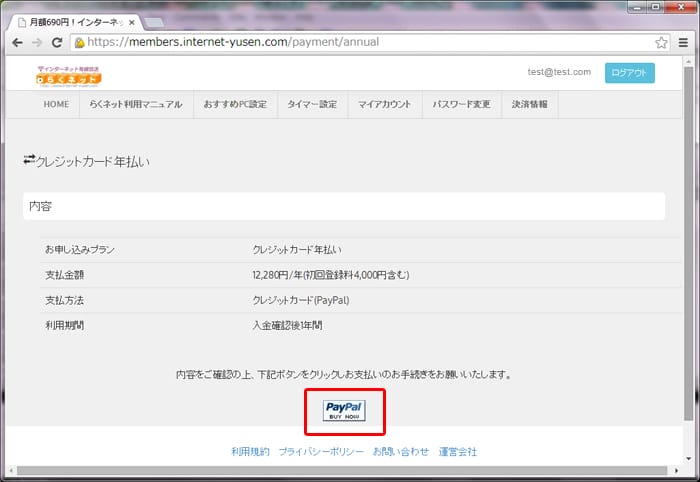Open a new browser tab

(155, 22)
